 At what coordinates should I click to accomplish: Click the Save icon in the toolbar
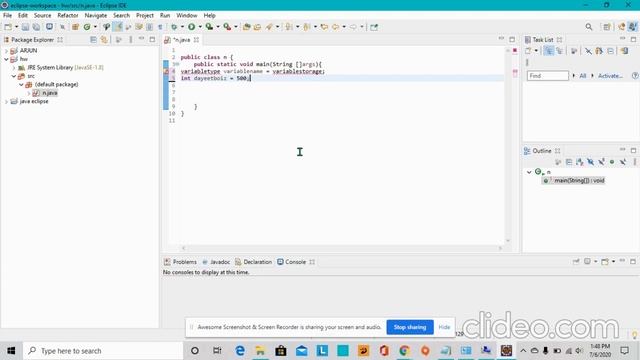(x=25, y=27)
